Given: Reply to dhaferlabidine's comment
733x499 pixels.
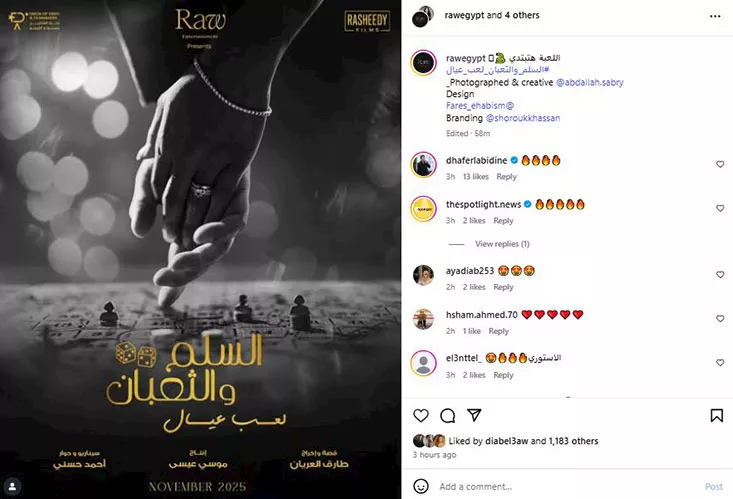Looking at the screenshot, I should (x=506, y=176).
